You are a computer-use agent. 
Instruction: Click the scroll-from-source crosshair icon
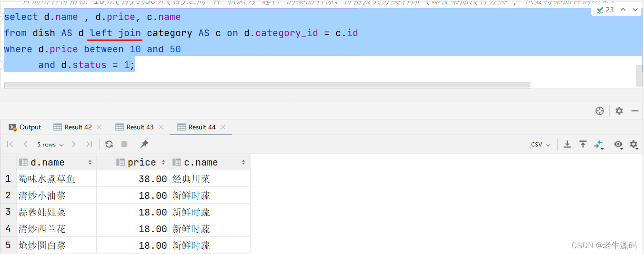click(x=600, y=111)
